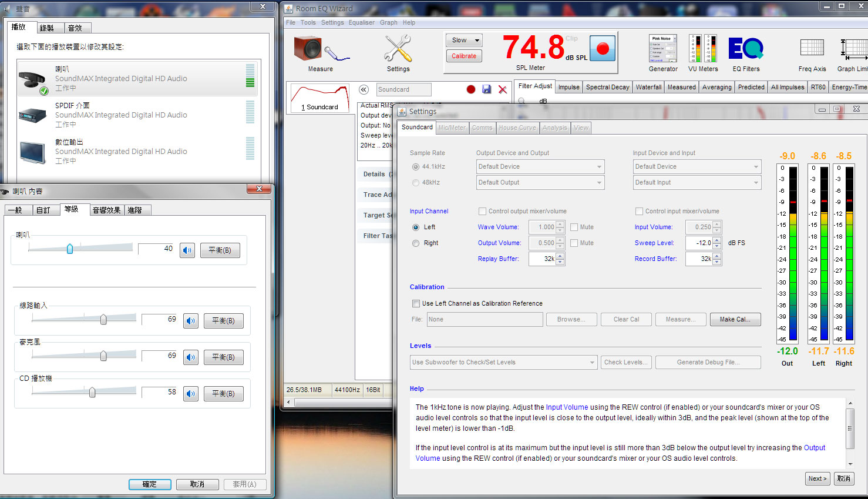The width and height of the screenshot is (868, 499).
Task: Mute the CD 播放機 level
Action: (191, 394)
